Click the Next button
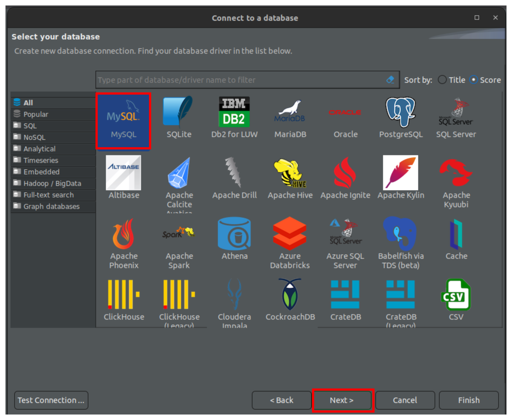Screen dimensions: 512x420 [x=343, y=400]
